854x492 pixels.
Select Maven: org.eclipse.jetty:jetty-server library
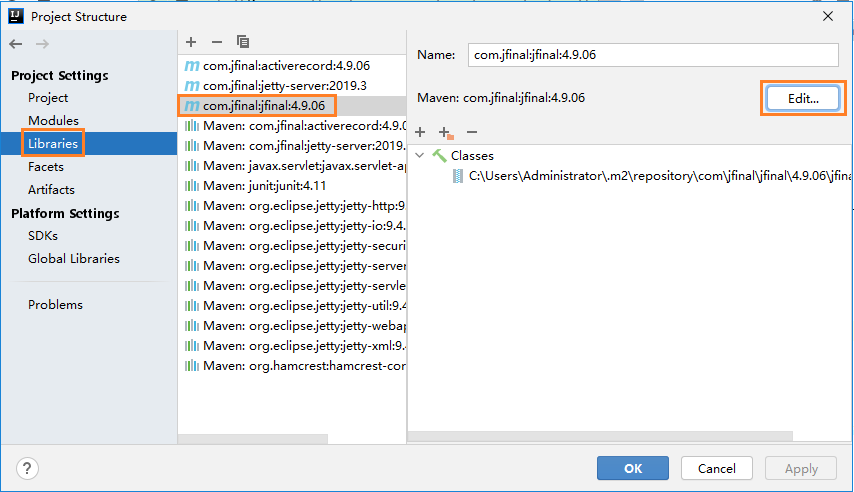pyautogui.click(x=292, y=266)
